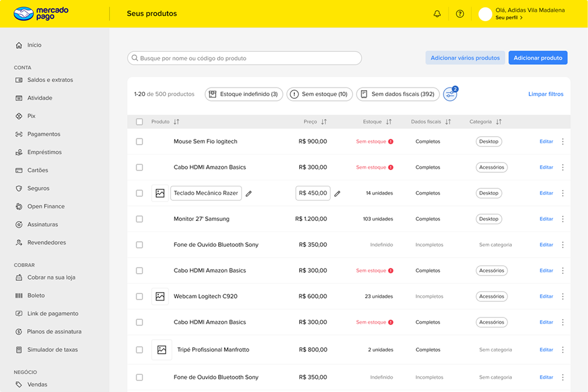
Task: Click the Simulador de taxas icon
Action: tap(19, 349)
